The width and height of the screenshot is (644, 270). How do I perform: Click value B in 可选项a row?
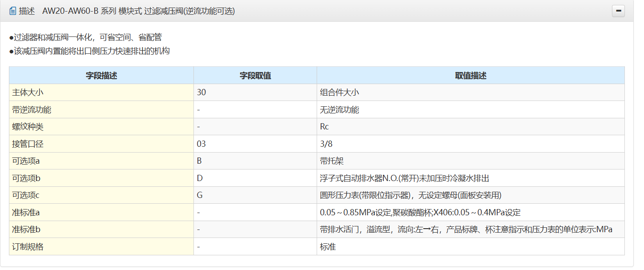(199, 161)
